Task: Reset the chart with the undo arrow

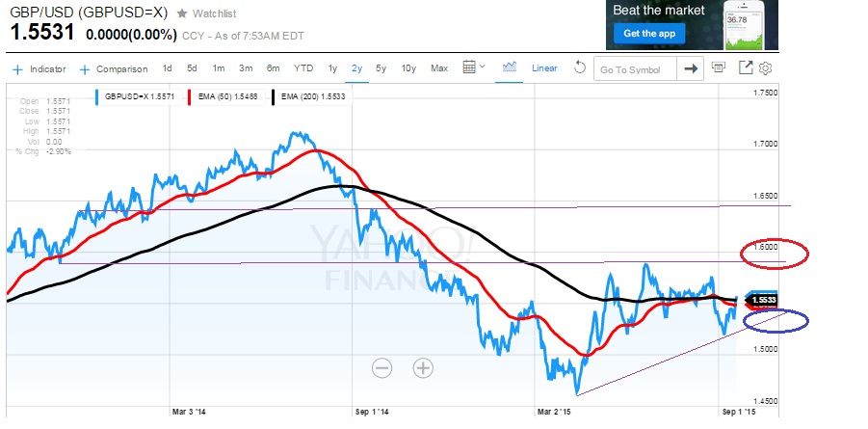Action: pyautogui.click(x=579, y=67)
